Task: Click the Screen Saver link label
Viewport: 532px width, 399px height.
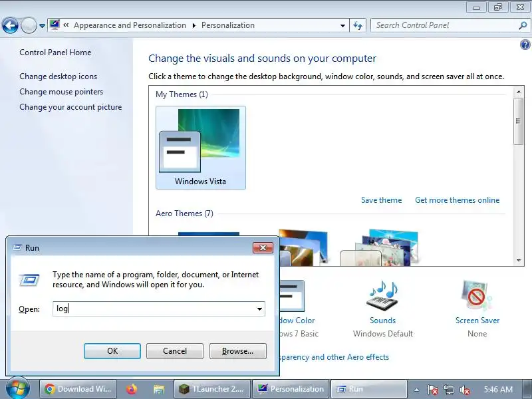Action: click(x=477, y=321)
